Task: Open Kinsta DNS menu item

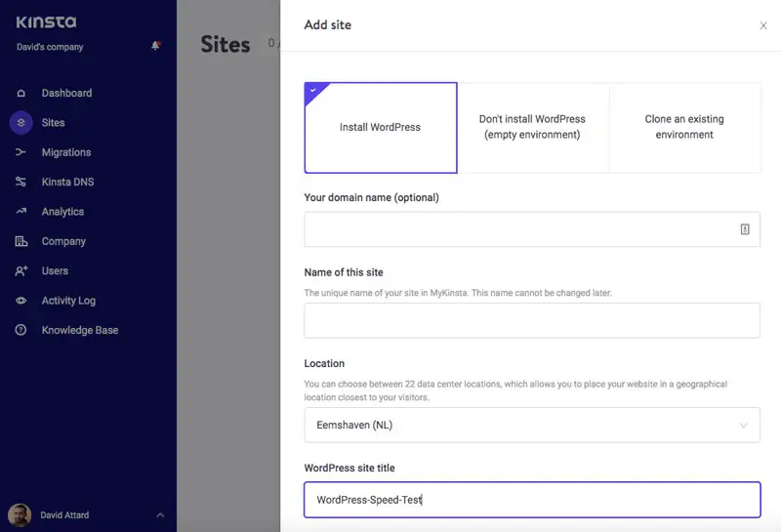Action: pos(67,182)
